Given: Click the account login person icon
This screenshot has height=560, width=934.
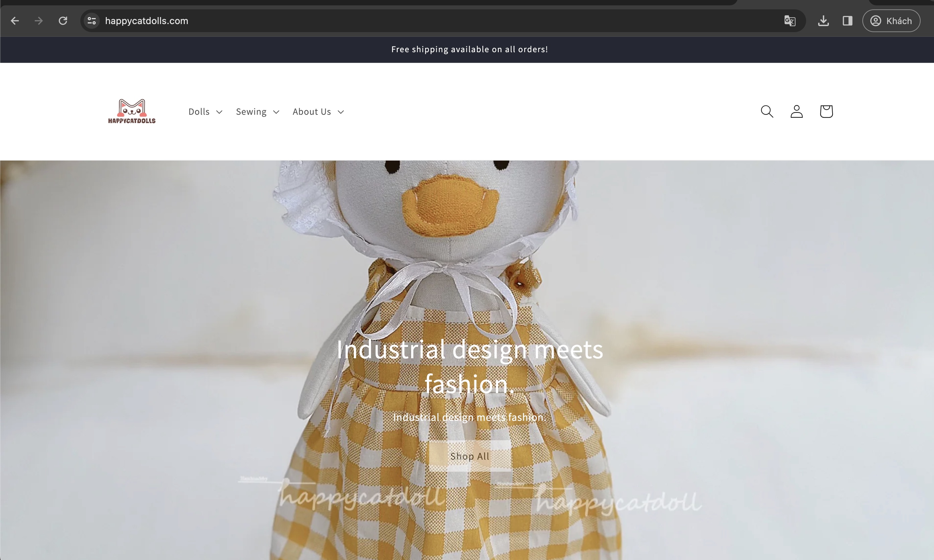Looking at the screenshot, I should pos(797,111).
